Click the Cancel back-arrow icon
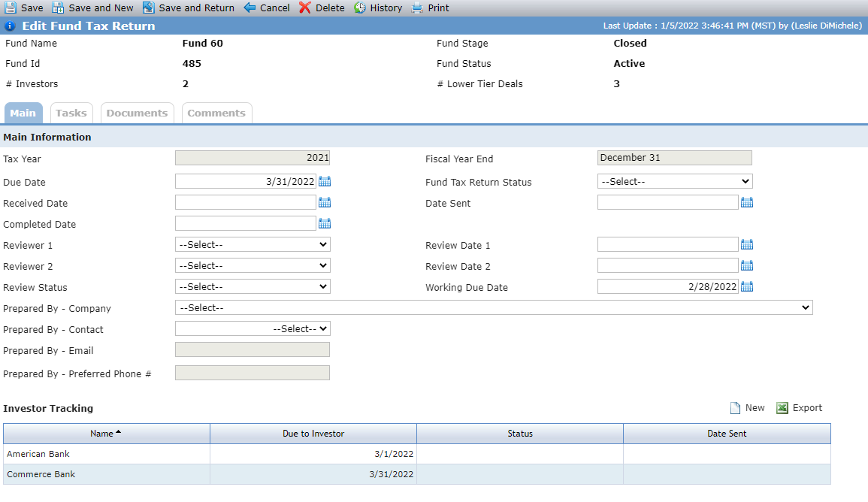This screenshot has width=868, height=502. click(x=250, y=8)
